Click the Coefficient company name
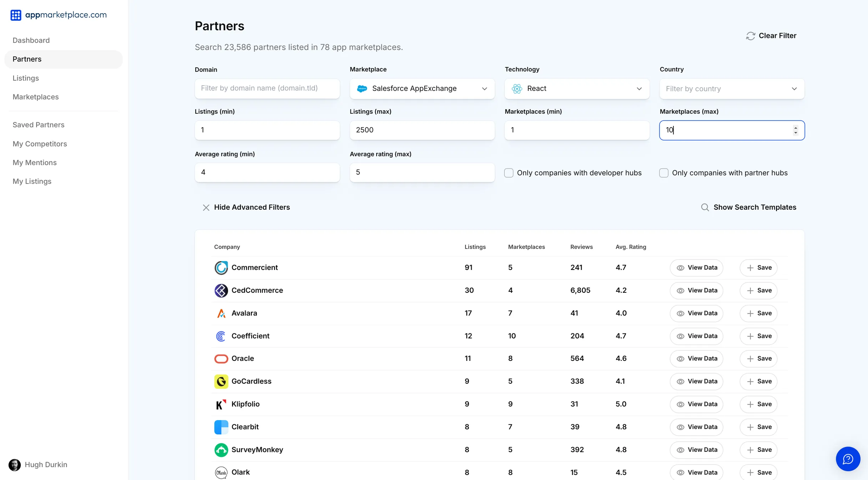Screen dimensions: 868x480 251,336
